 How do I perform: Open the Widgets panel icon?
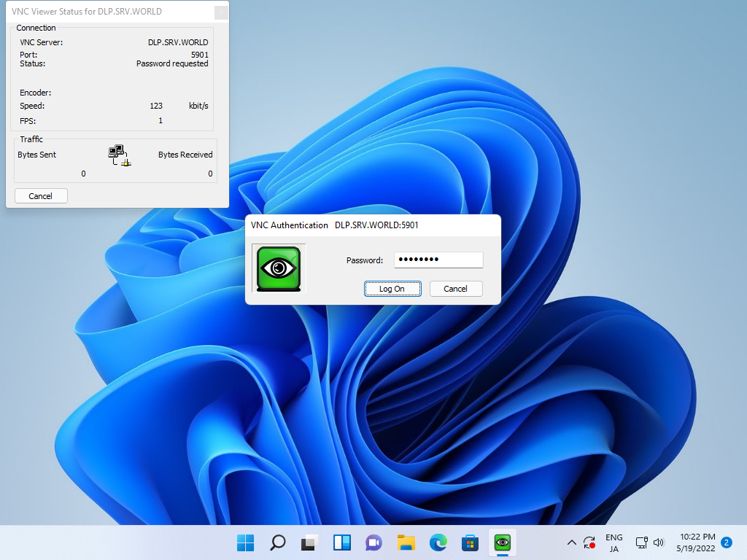coord(342,542)
